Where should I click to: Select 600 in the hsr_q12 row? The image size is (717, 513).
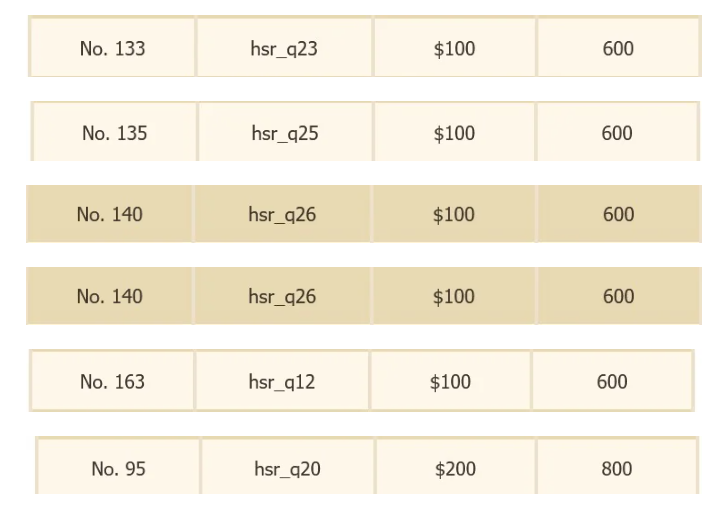(x=612, y=381)
